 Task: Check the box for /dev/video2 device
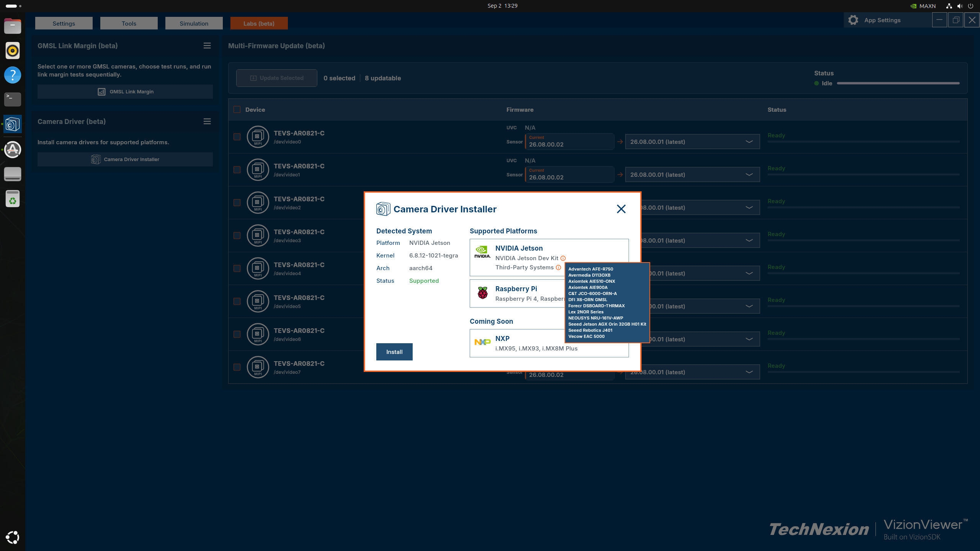click(237, 202)
